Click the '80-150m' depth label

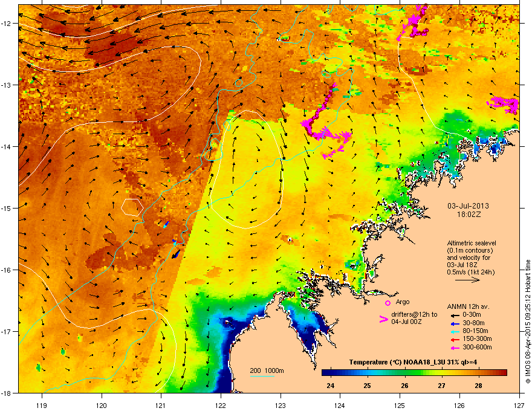click(x=475, y=331)
